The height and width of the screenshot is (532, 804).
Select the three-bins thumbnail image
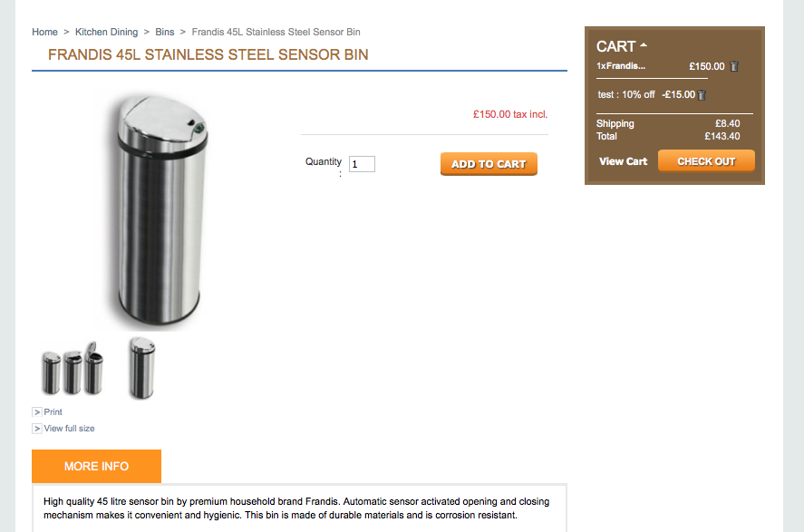pyautogui.click(x=73, y=369)
